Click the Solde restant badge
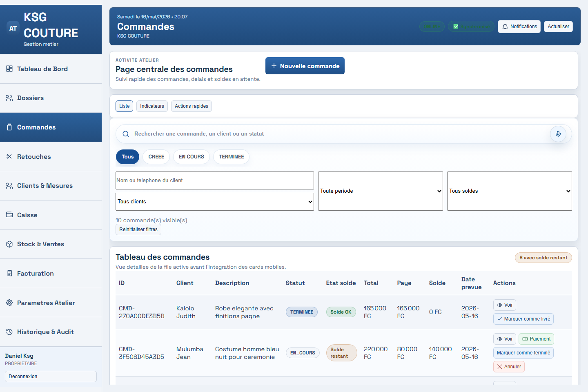 click(341, 353)
